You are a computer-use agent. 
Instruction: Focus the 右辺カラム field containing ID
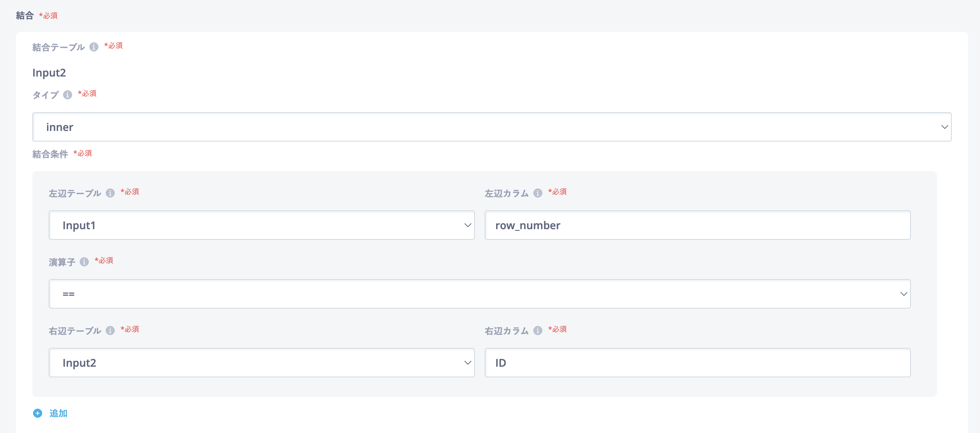click(697, 363)
